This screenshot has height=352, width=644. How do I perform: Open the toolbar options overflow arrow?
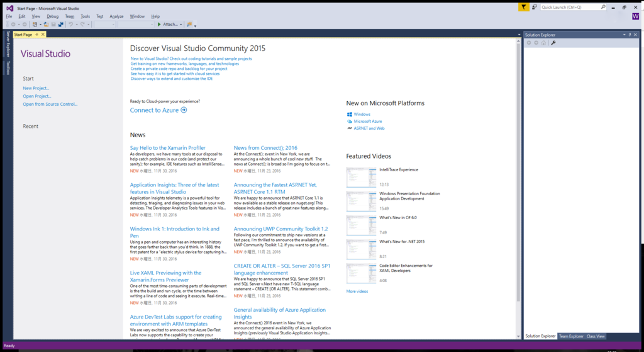coord(195,25)
